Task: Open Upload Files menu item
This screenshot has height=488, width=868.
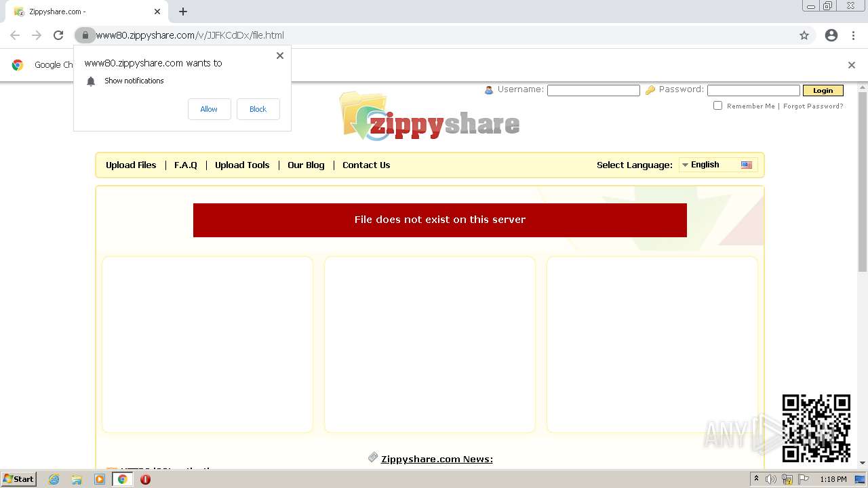Action: pos(131,165)
